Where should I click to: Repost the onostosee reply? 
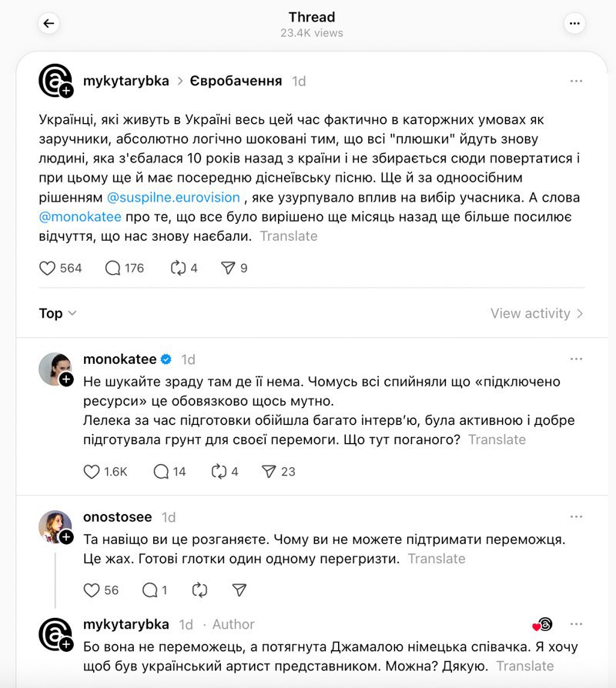(199, 589)
